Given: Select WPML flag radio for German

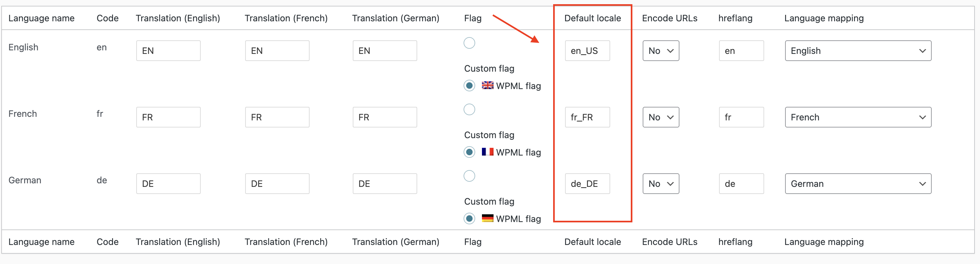Looking at the screenshot, I should pos(469,219).
